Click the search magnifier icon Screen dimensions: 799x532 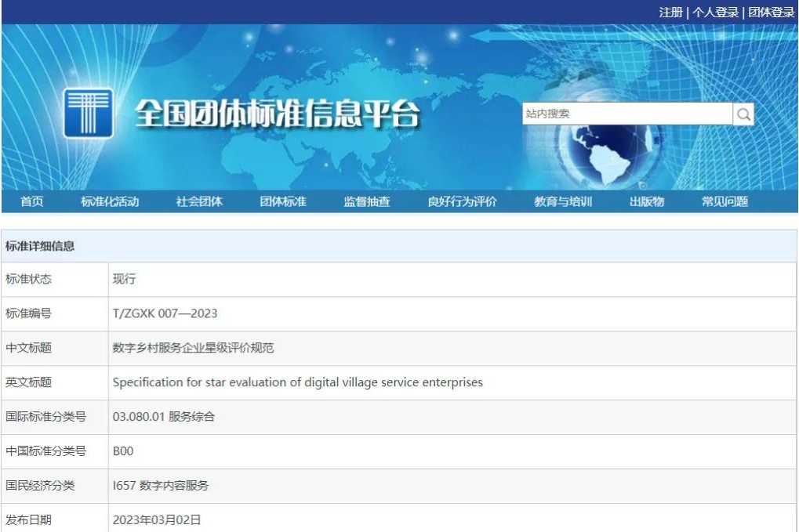point(743,114)
